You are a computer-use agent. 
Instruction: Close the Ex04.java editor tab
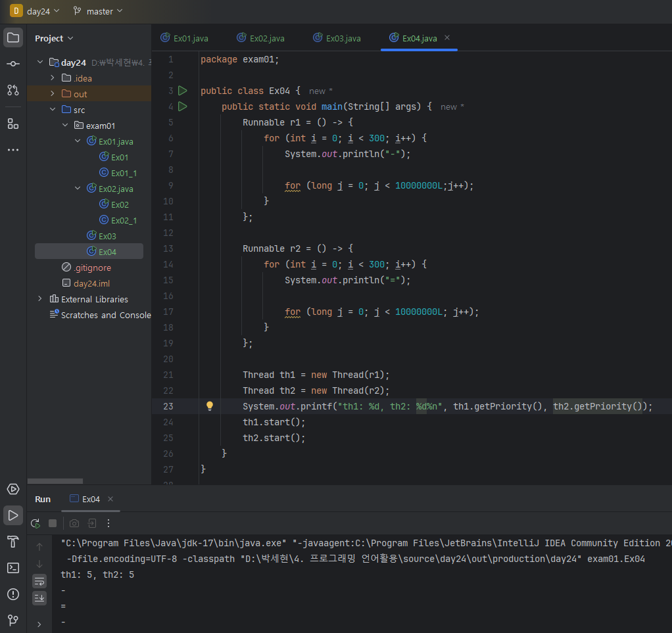447,38
